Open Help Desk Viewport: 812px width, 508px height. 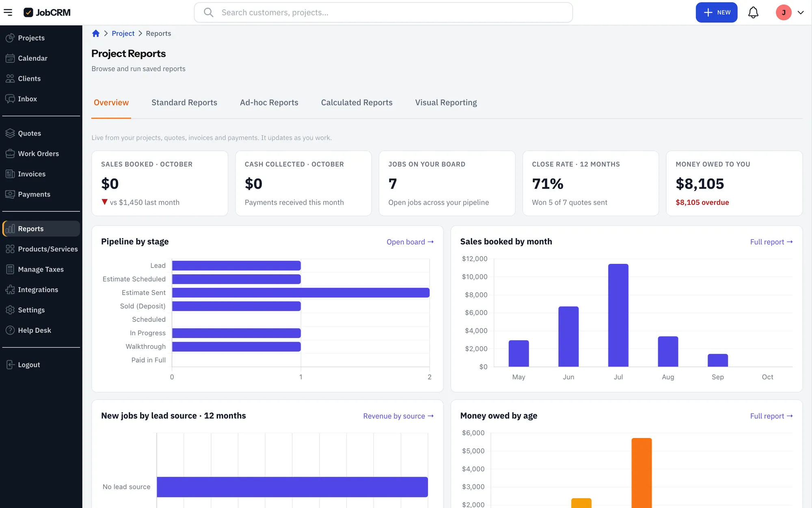pyautogui.click(x=41, y=330)
